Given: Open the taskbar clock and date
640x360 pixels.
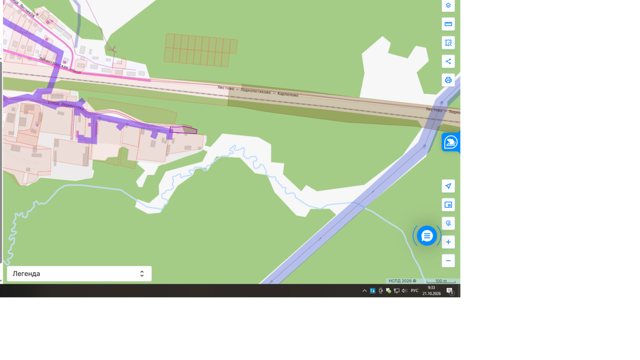Looking at the screenshot, I should pyautogui.click(x=431, y=291).
